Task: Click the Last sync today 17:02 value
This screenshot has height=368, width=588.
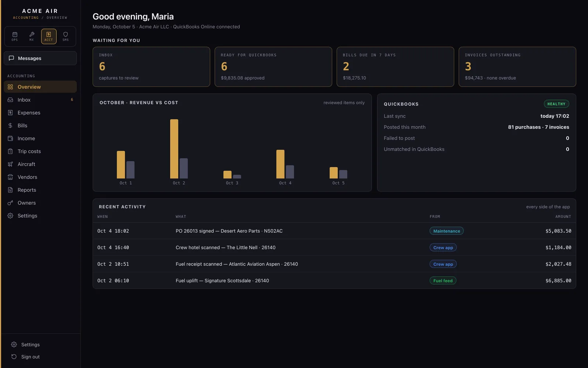Action: coord(555,116)
